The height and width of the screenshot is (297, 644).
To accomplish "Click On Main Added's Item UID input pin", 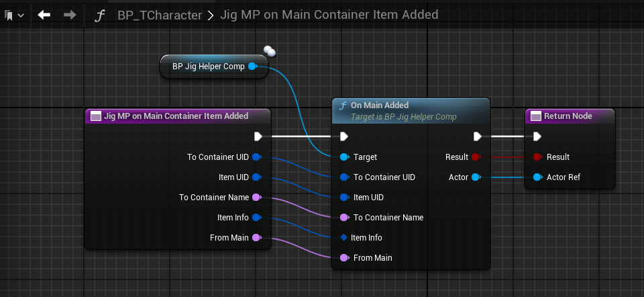I will click(x=345, y=197).
